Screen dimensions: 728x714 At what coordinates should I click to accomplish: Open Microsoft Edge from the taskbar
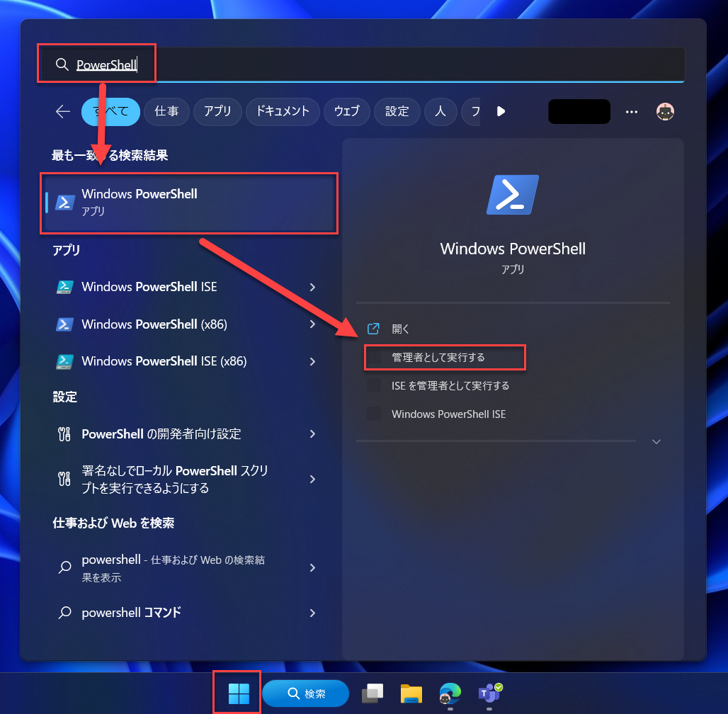[x=450, y=693]
